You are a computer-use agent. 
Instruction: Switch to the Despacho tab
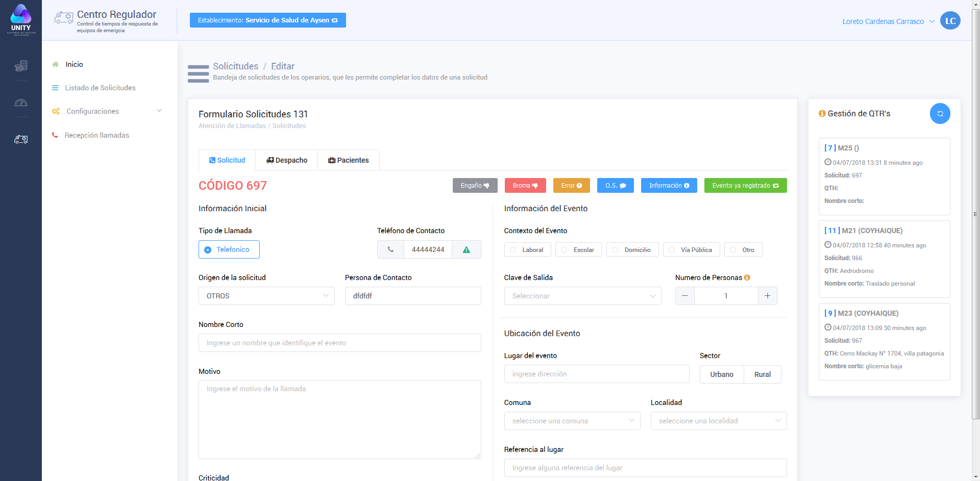click(x=286, y=160)
